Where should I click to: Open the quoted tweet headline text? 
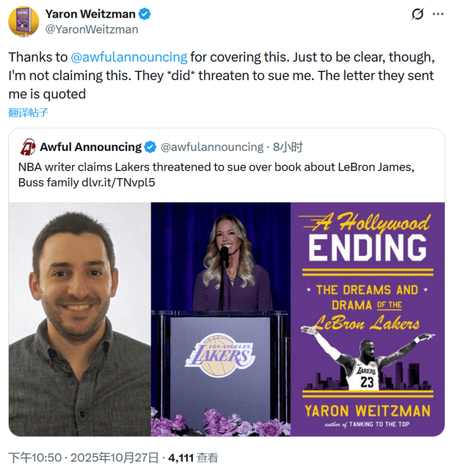[x=216, y=175]
